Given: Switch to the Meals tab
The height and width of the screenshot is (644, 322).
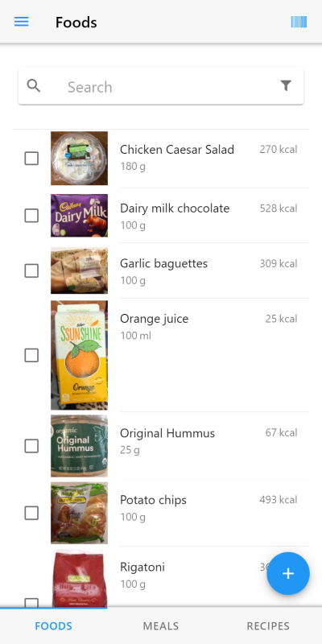Looking at the screenshot, I should 161,626.
